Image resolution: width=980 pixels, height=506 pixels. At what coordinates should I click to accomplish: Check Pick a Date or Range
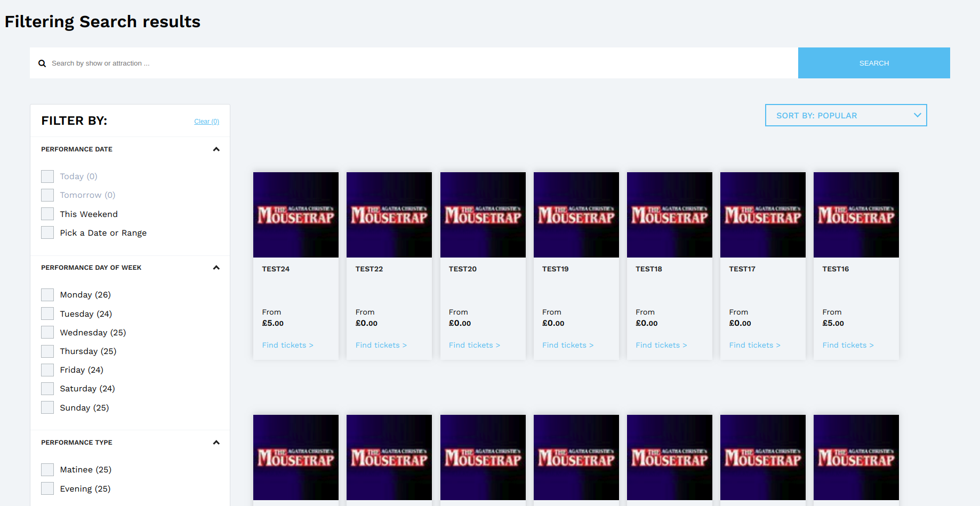click(47, 232)
